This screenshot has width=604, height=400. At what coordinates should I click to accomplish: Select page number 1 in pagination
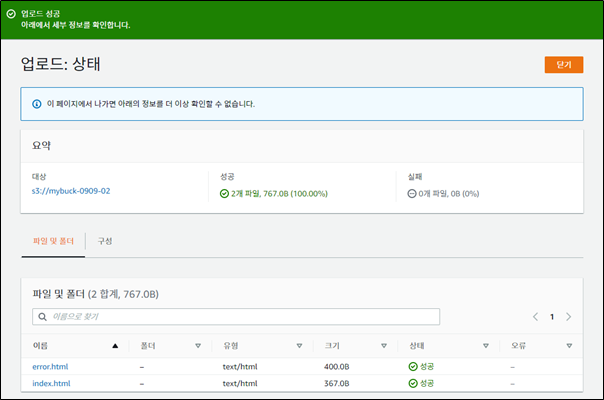pos(552,317)
